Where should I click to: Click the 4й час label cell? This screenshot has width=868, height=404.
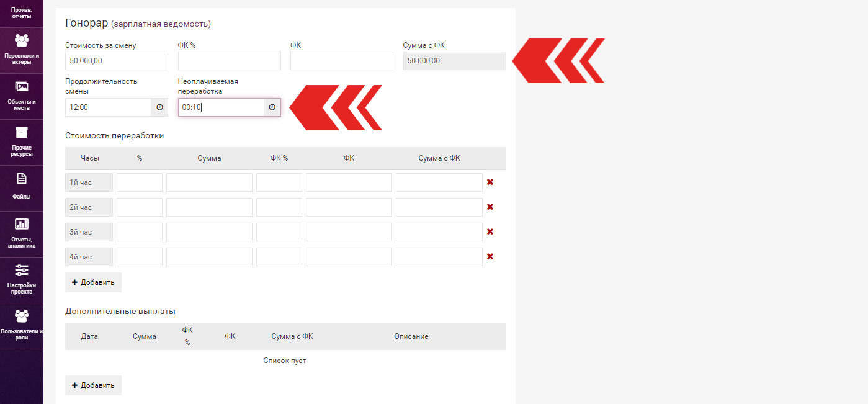point(89,257)
